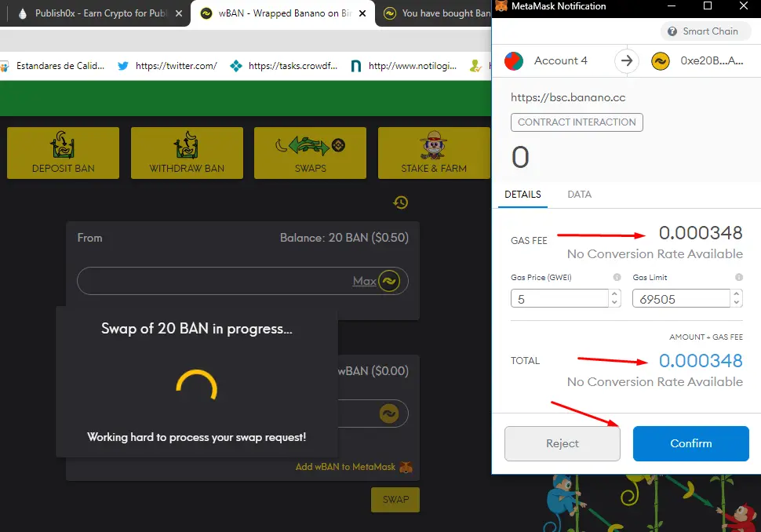Click the recipient 0xe20B contract icon
The width and height of the screenshot is (761, 532).
click(661, 61)
